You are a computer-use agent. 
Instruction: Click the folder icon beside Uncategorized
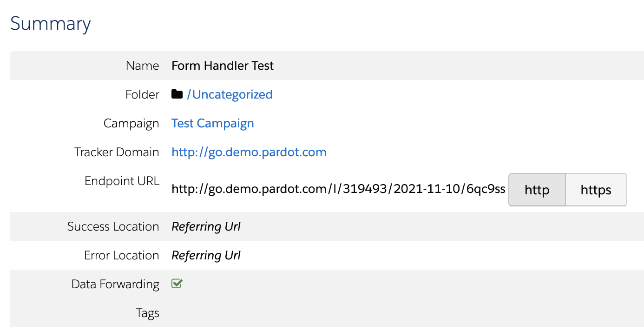177,94
